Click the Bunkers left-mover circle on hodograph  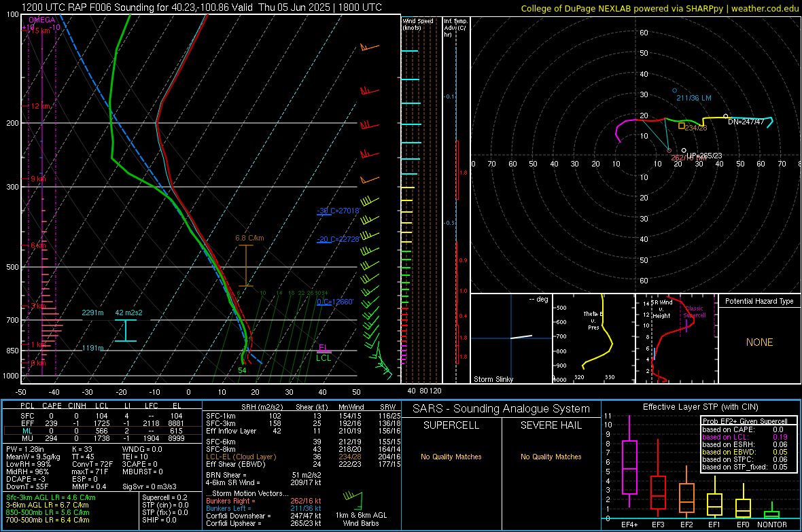point(675,90)
